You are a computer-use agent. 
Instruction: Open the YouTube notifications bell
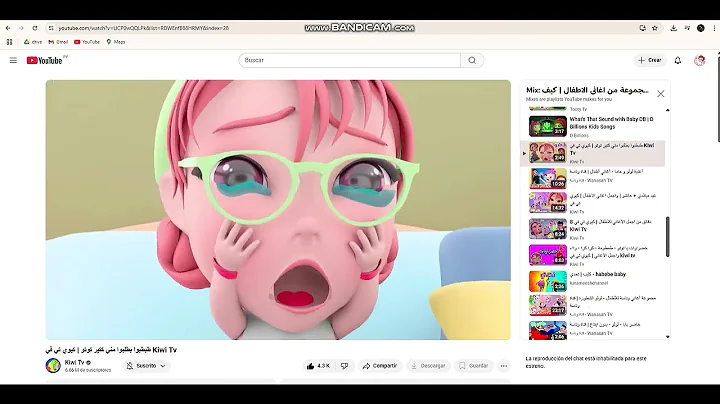678,60
